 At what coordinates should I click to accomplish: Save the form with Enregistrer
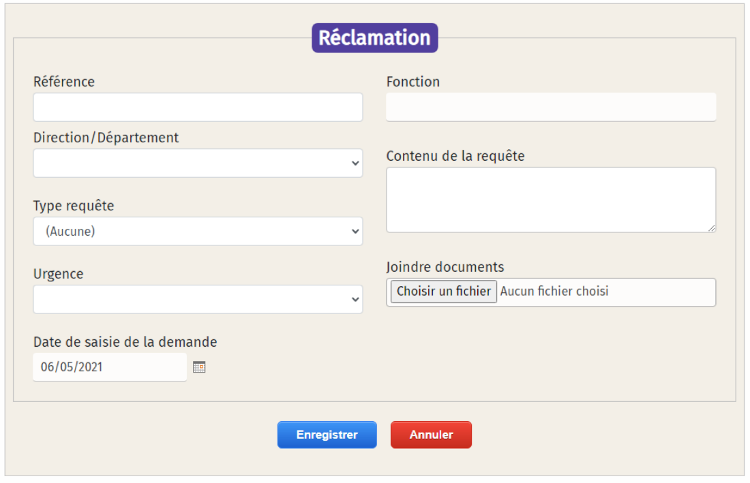click(x=327, y=435)
